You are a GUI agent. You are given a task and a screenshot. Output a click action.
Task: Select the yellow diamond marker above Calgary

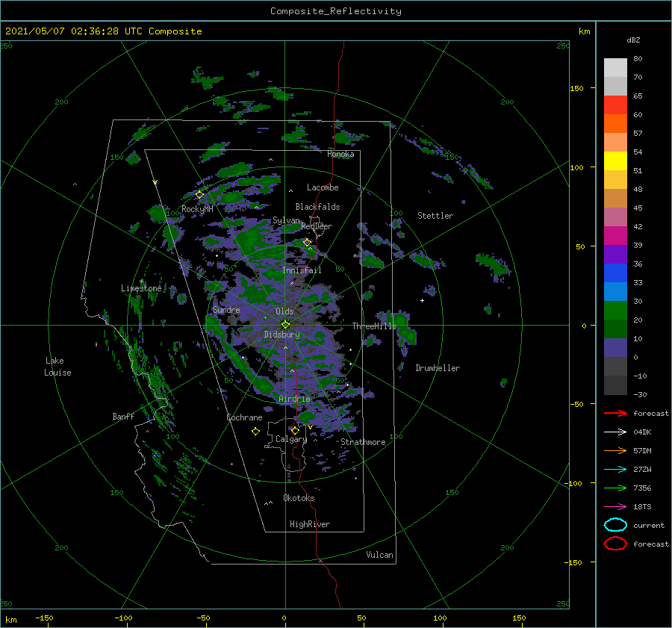coord(295,430)
